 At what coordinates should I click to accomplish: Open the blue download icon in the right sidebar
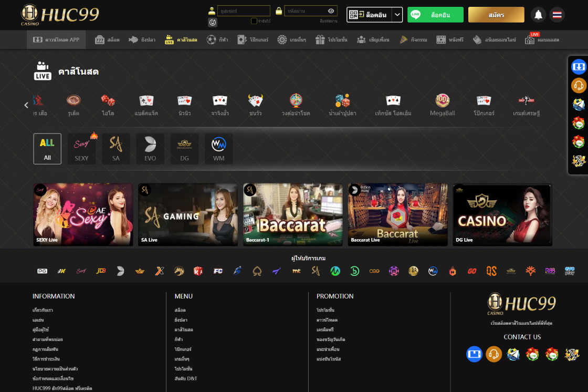[579, 67]
